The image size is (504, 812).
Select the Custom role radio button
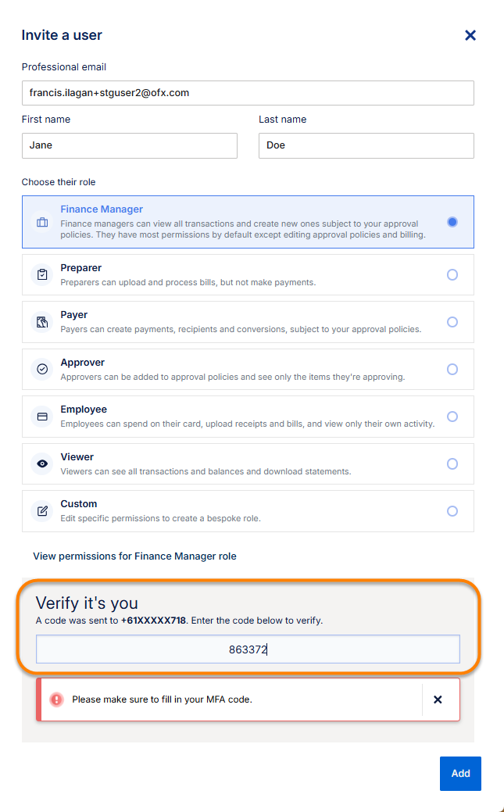452,511
